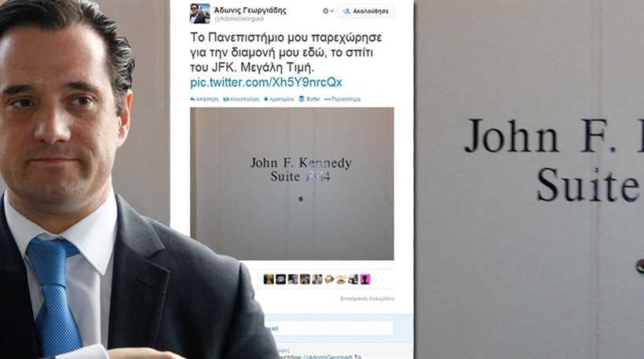Click the reply arrow icon under the tweet

[192, 99]
